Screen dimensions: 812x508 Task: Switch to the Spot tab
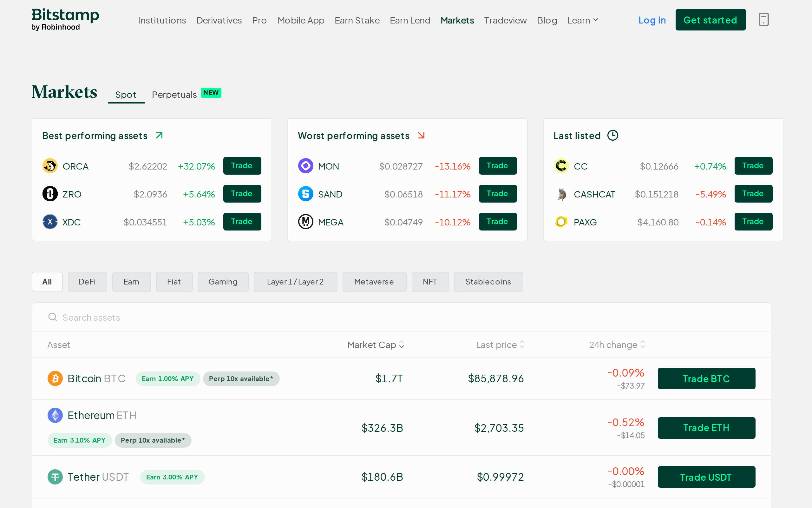[126, 95]
